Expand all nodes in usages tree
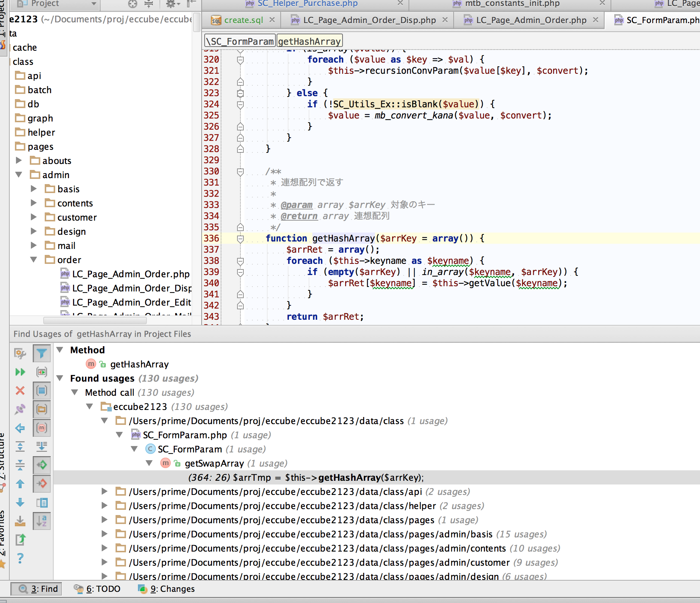Image resolution: width=700 pixels, height=603 pixels. tap(20, 446)
